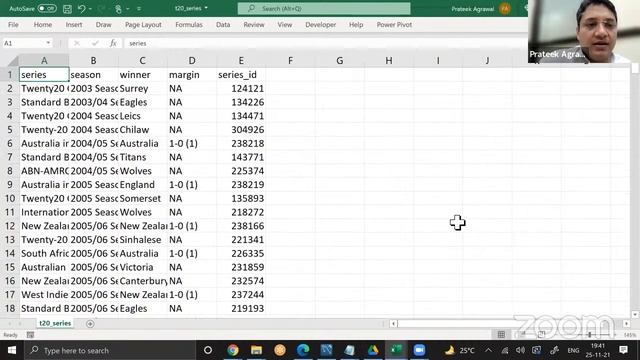Select the cell containing 'Sinhalese'
The image size is (640, 360).
(142, 240)
